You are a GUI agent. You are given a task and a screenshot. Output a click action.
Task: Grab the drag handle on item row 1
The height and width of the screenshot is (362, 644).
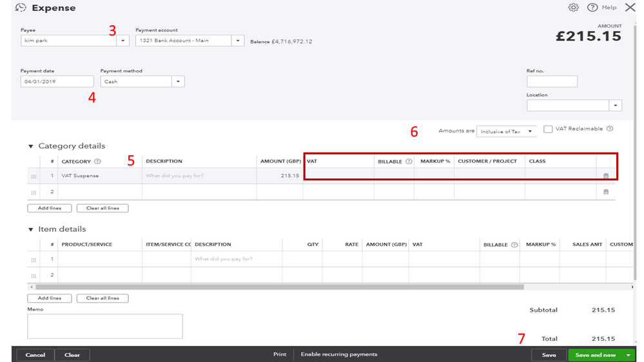tap(34, 260)
